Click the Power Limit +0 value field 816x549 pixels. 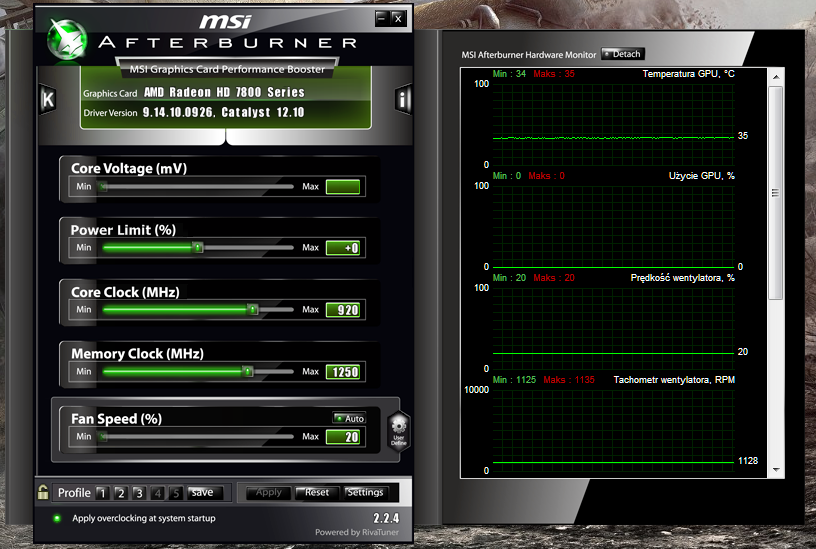[343, 248]
